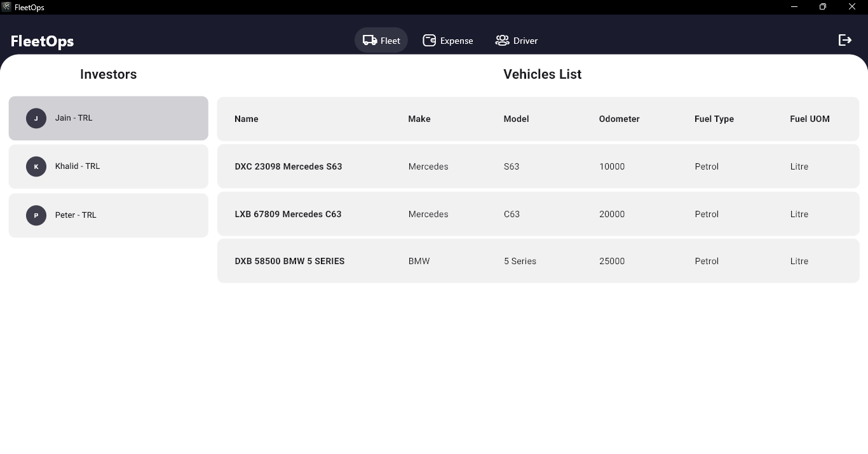Click Mercedes make in C63 row
This screenshot has width=868, height=454.
point(428,214)
